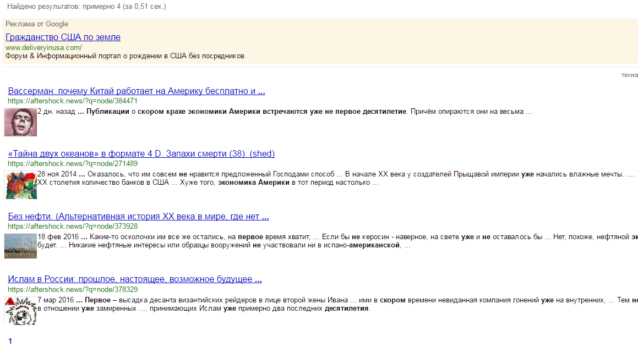Image resolution: width=638 pixels, height=364 pixels.
Task: Go to results page 1
Action: (10, 341)
